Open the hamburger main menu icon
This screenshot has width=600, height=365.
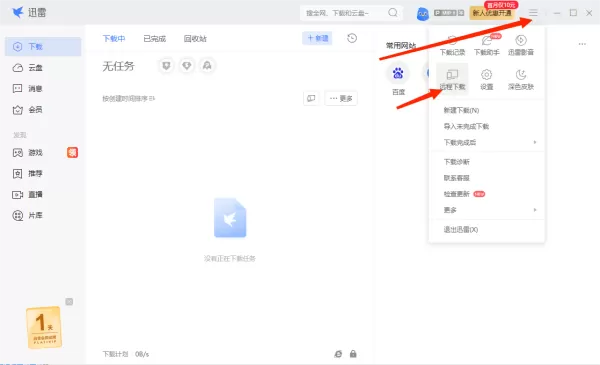tap(533, 13)
